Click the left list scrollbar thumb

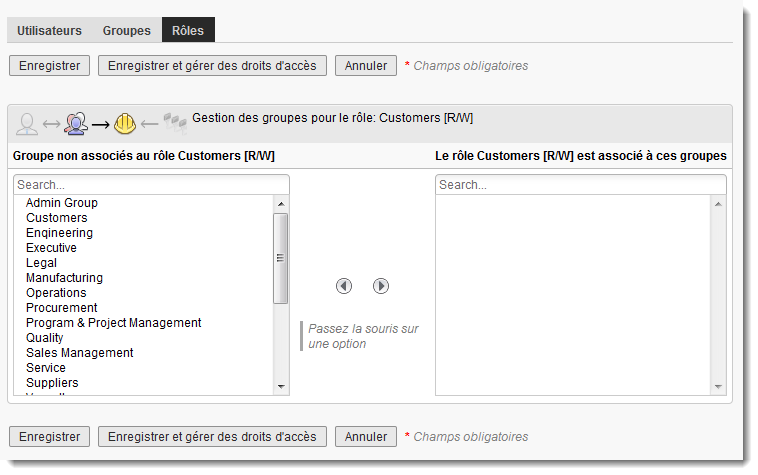(280, 259)
